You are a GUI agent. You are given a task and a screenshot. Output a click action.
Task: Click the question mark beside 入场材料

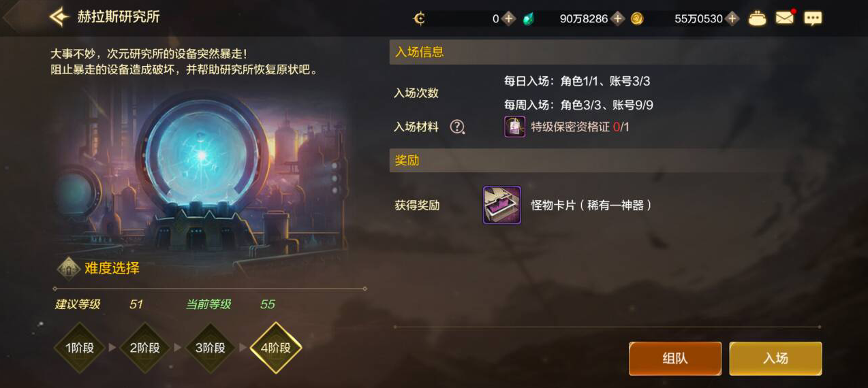pos(457,127)
